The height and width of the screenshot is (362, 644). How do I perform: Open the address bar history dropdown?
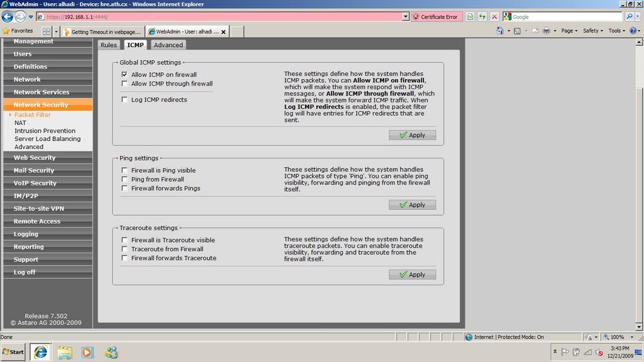pos(406,17)
